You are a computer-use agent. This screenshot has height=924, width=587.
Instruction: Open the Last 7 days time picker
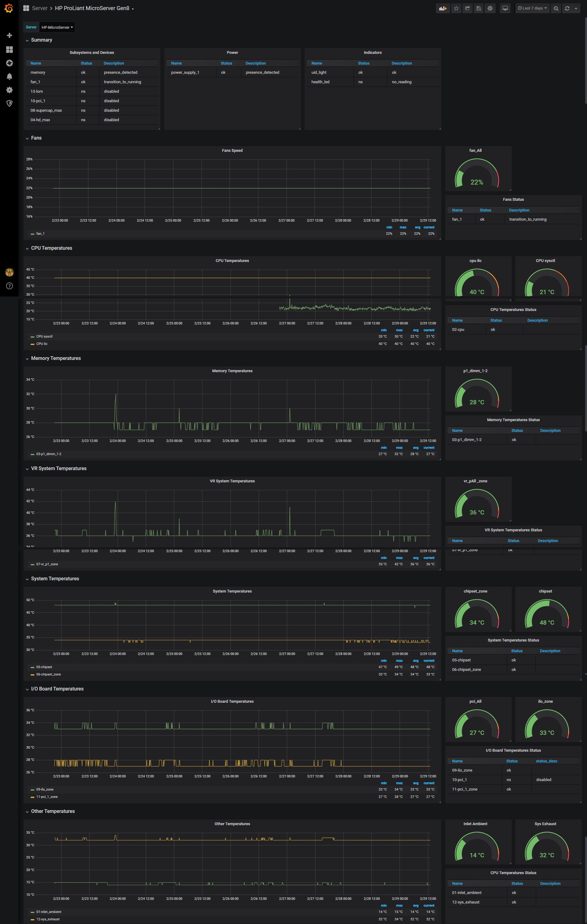tap(532, 9)
